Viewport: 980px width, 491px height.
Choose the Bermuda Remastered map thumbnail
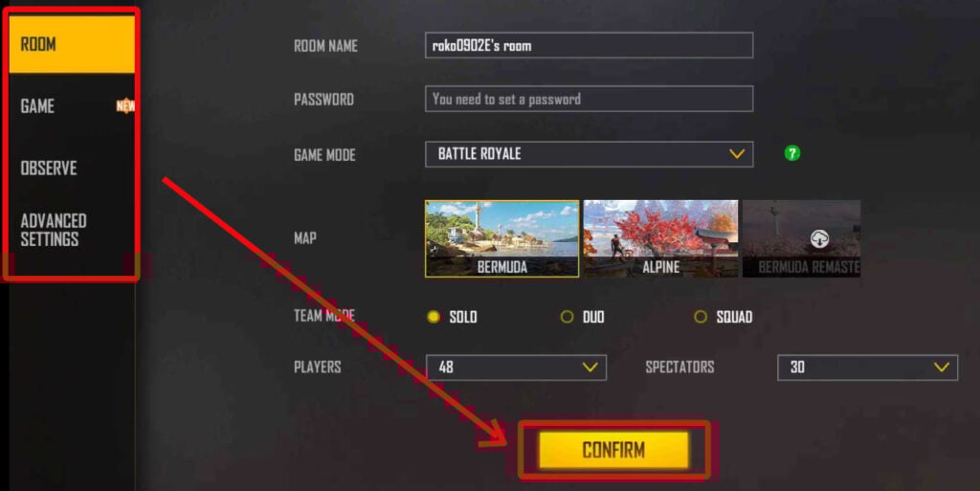pyautogui.click(x=801, y=238)
